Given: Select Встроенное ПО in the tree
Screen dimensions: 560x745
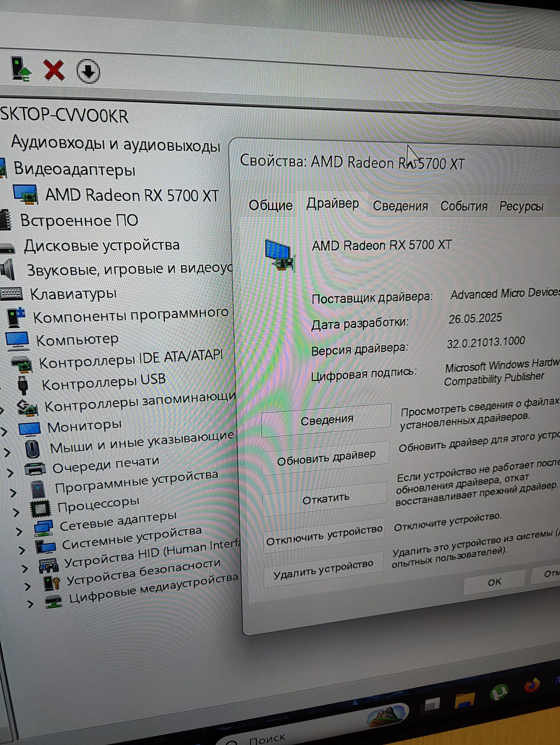Looking at the screenshot, I should click(x=79, y=221).
